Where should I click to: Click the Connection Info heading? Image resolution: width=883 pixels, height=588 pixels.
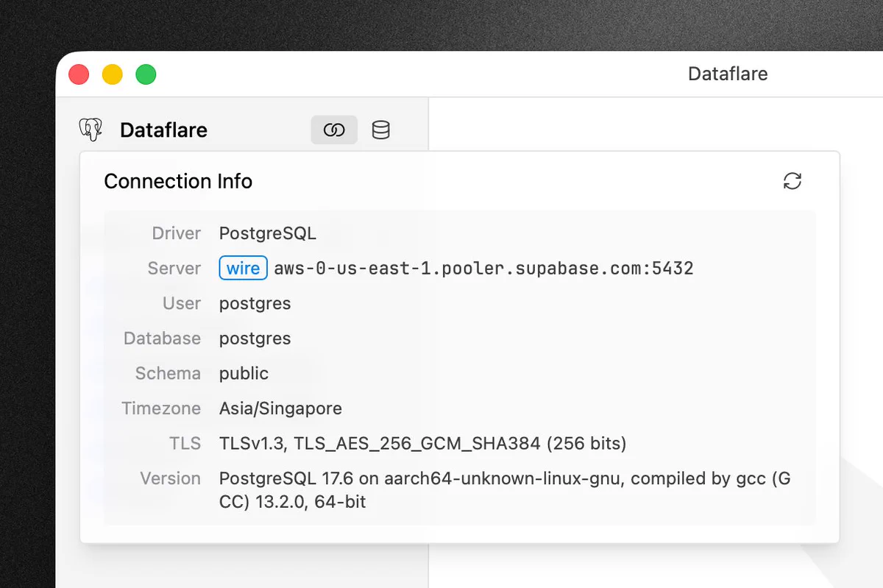178,181
